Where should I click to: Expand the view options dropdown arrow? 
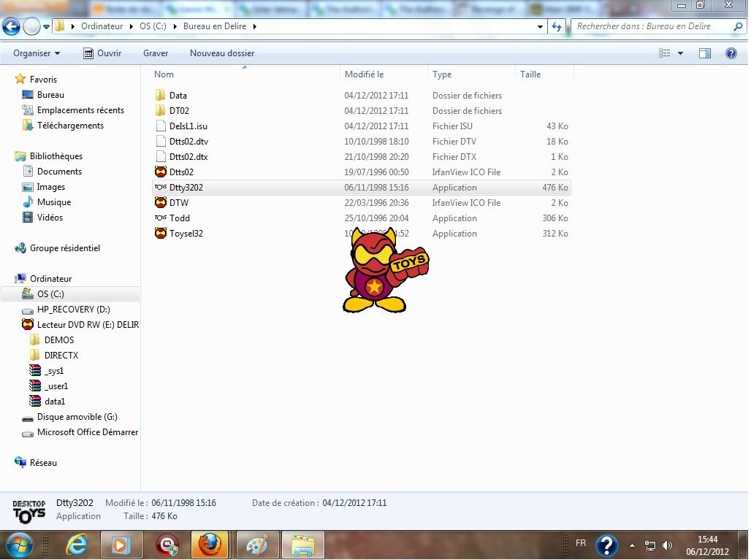680,53
